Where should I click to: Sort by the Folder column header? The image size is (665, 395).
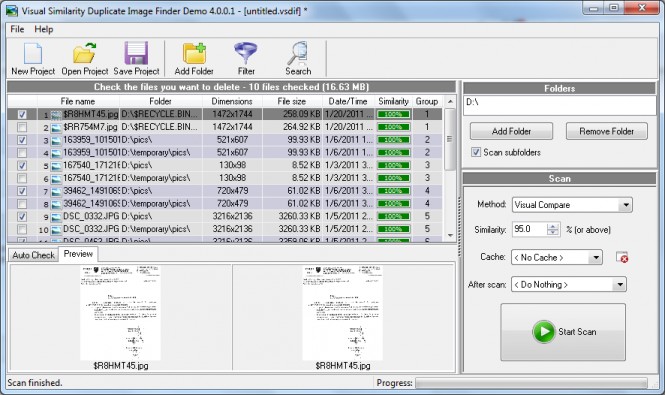click(x=160, y=101)
